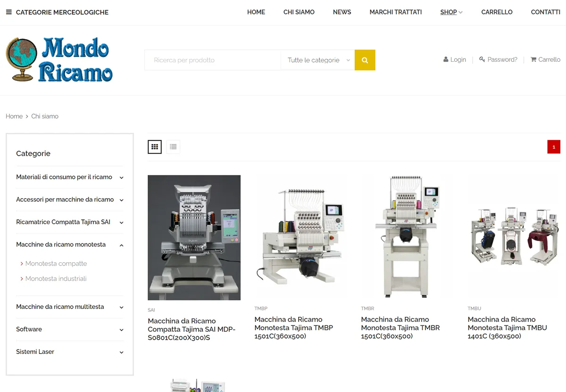Click the TMBP label above product title
This screenshot has height=392, width=566.
click(x=261, y=309)
